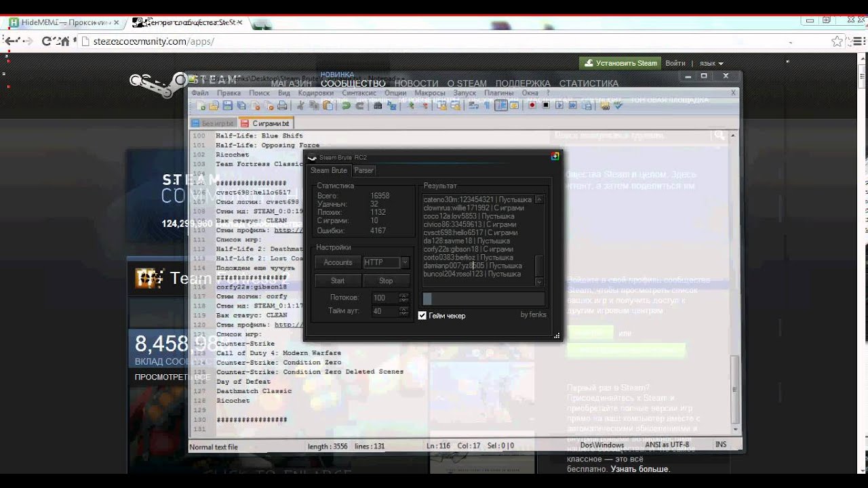This screenshot has height=488, width=868.
Task: Undo with the green arrow icon
Action: (346, 105)
